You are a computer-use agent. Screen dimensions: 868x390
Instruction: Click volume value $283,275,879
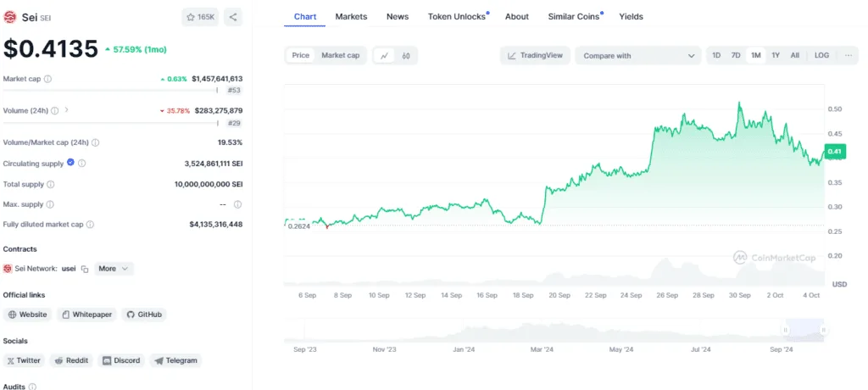[219, 110]
